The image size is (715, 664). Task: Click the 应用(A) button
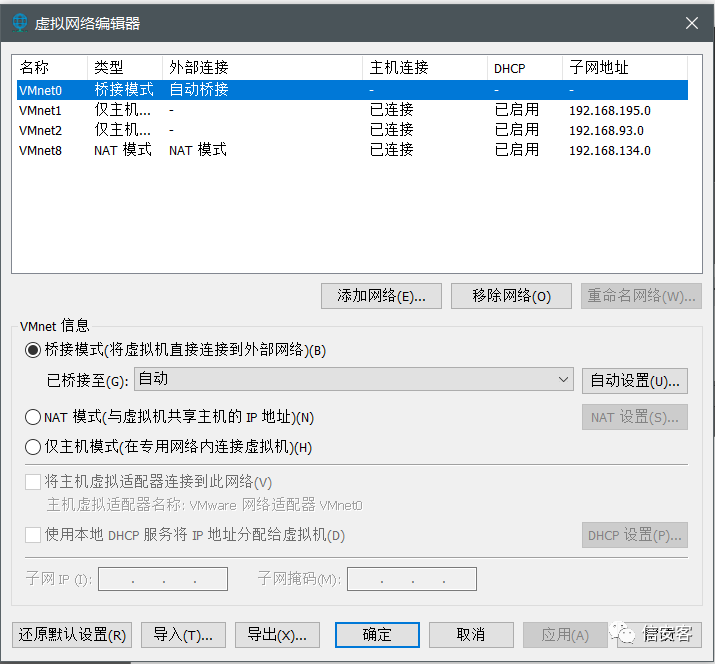pos(565,635)
